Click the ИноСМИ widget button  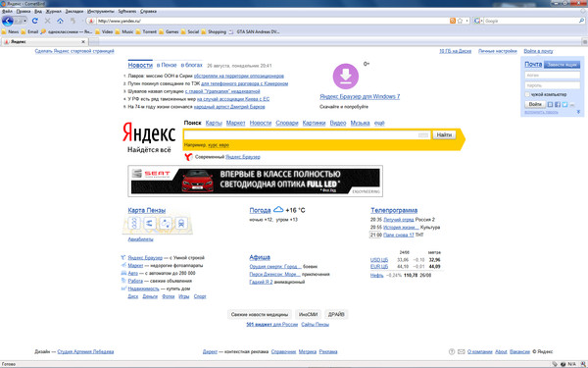point(309,314)
